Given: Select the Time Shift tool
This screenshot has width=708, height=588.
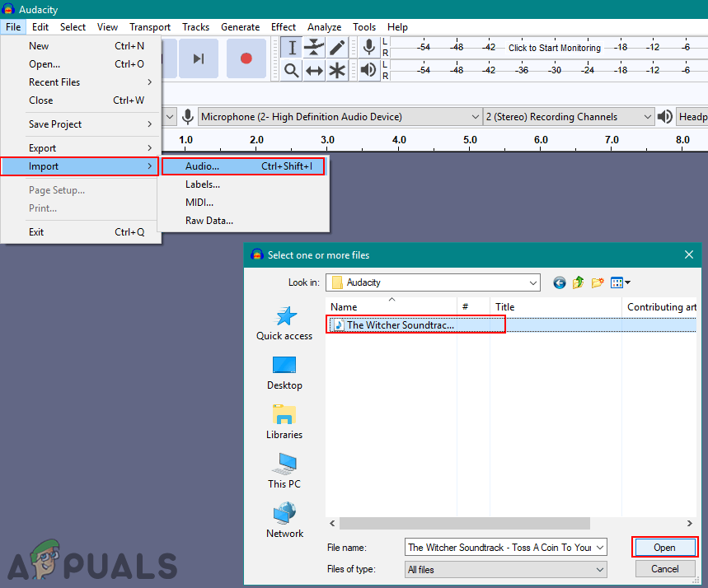Looking at the screenshot, I should pyautogui.click(x=314, y=70).
